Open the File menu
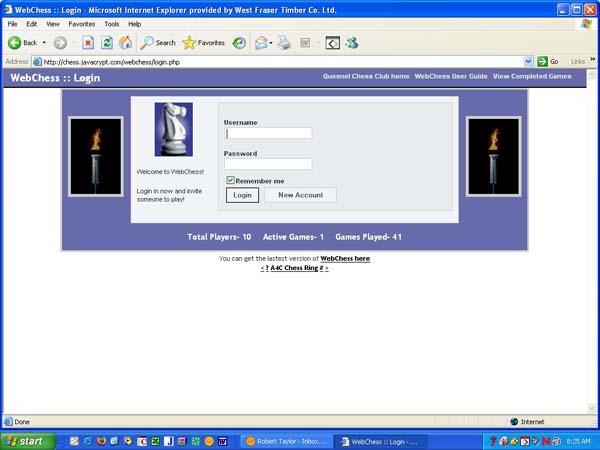 coord(12,24)
